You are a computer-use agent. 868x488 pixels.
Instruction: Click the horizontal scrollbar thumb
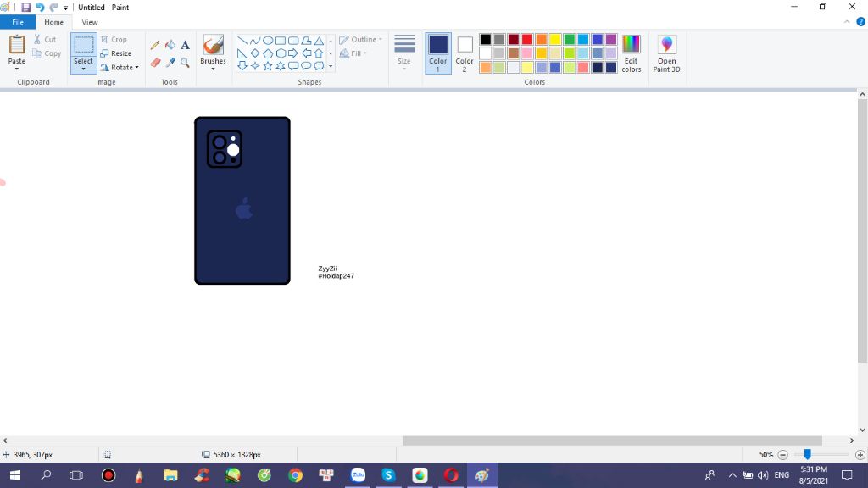click(612, 441)
